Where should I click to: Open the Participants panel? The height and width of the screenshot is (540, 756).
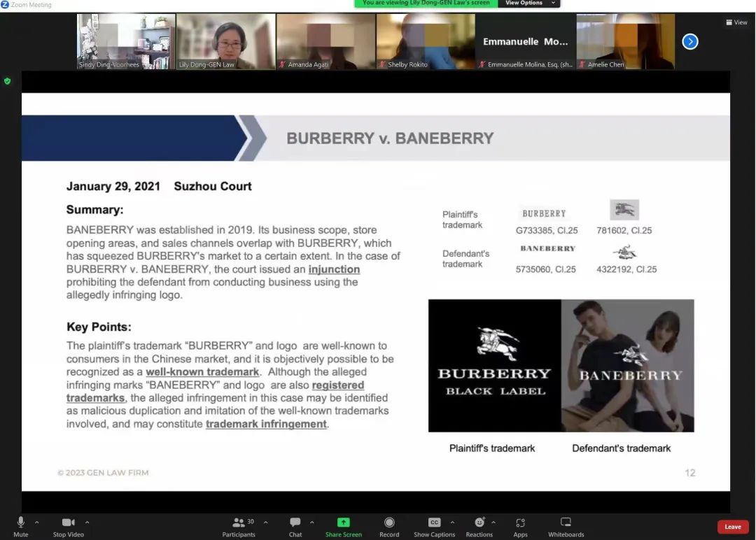pos(239,526)
